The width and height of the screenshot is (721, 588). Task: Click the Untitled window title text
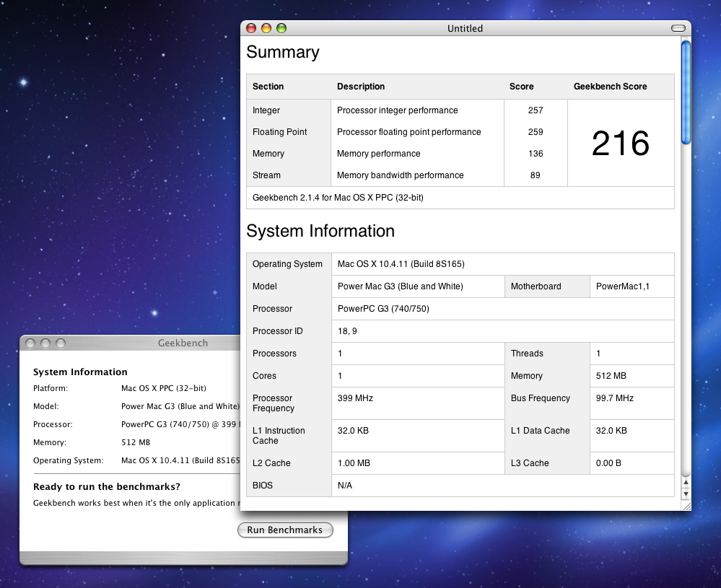465,29
